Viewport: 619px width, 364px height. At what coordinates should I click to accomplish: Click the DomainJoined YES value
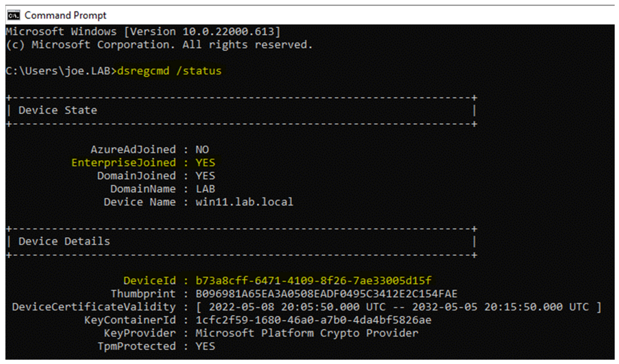(205, 176)
